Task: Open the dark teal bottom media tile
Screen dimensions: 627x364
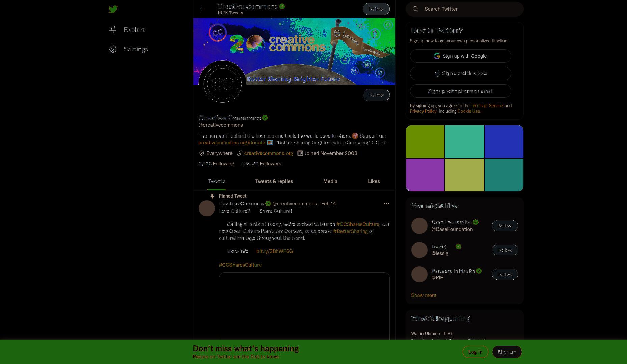Action: click(x=504, y=175)
